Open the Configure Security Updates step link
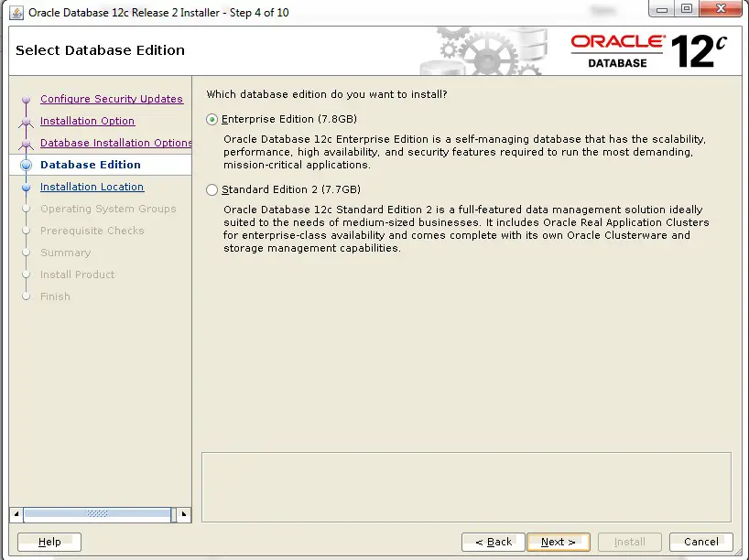The height and width of the screenshot is (560, 749). pyautogui.click(x=112, y=99)
